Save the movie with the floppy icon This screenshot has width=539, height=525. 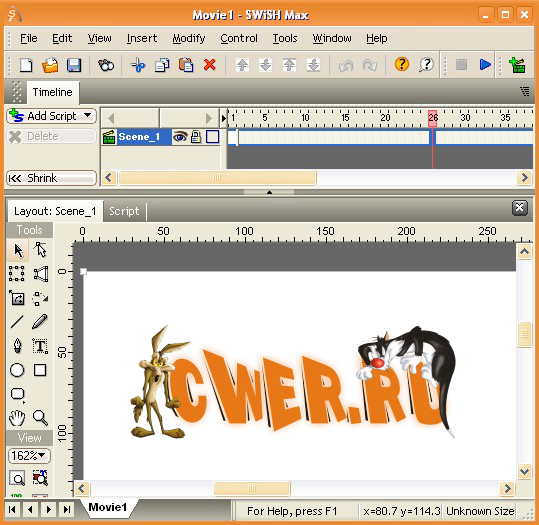(x=74, y=65)
